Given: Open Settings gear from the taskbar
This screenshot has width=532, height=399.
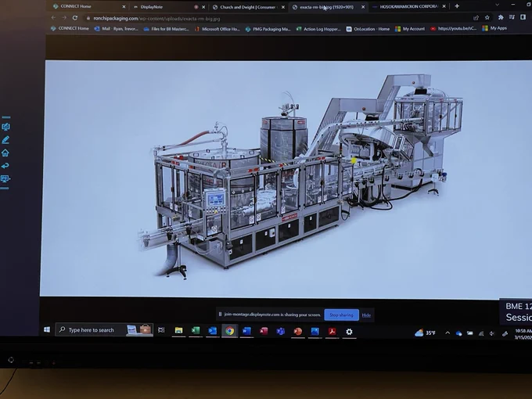Looking at the screenshot, I should coord(349,332).
